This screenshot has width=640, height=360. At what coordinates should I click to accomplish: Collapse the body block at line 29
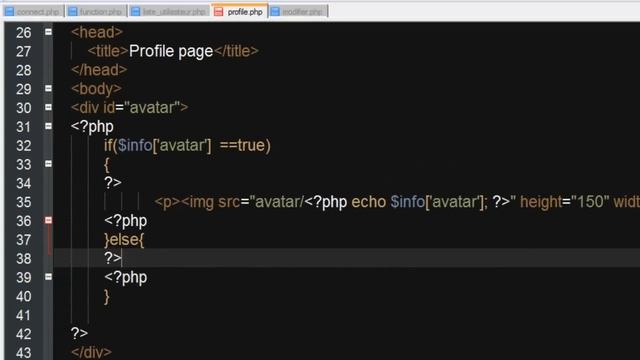point(48,89)
